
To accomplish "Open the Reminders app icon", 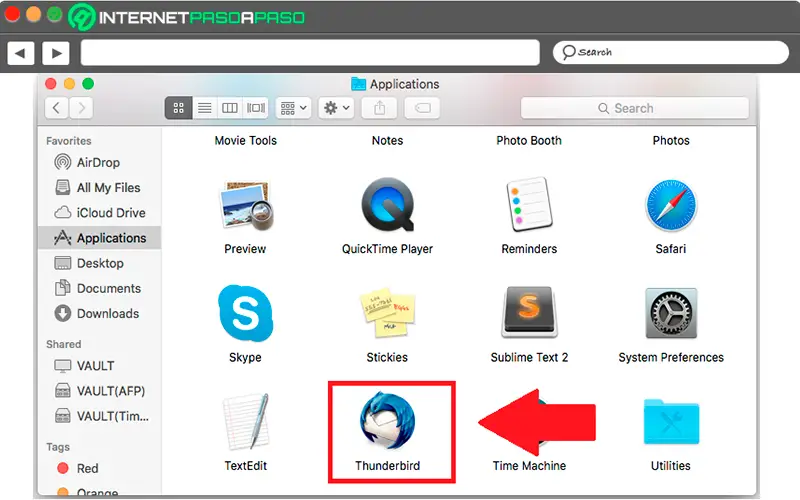I will click(529, 204).
